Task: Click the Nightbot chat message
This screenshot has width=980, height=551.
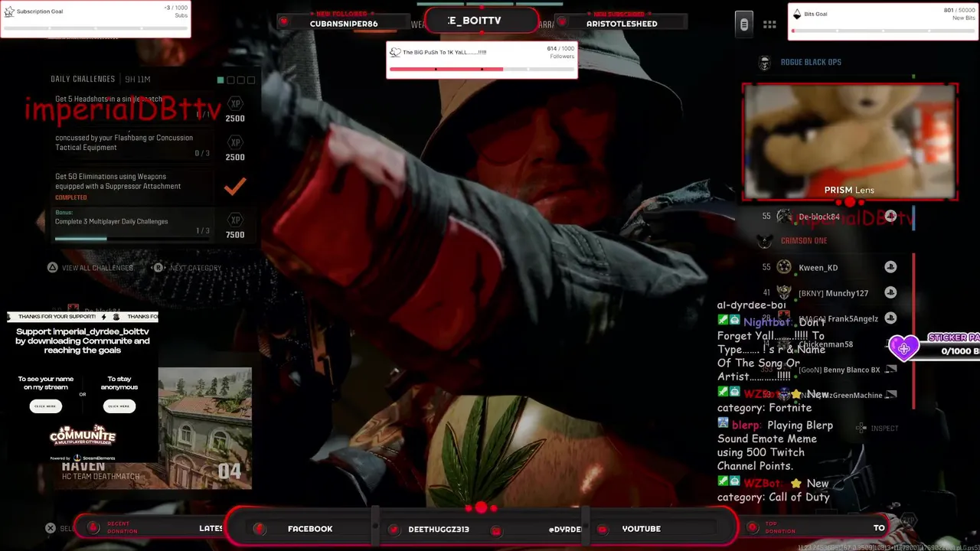Action: (x=771, y=349)
